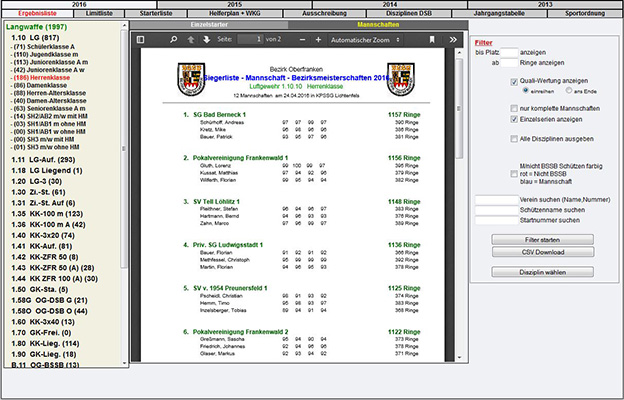
Task: Select discipline 1.35 KK-100 m (123)
Action: click(x=47, y=214)
